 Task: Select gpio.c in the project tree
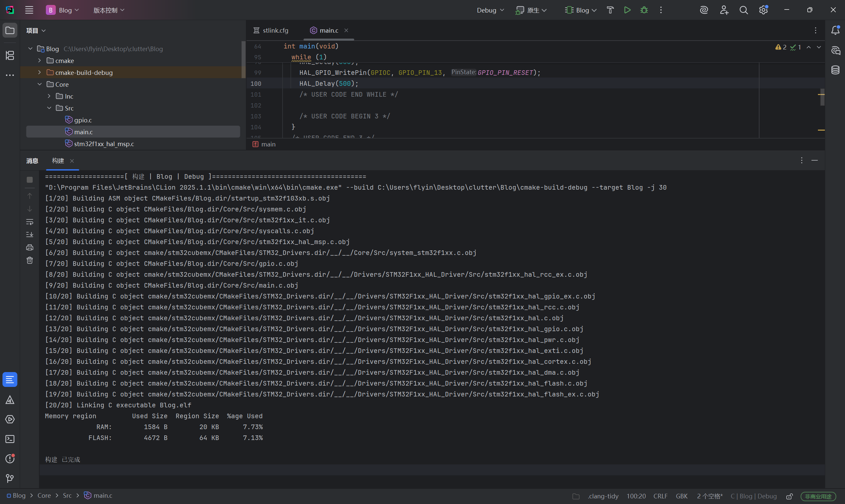(83, 120)
